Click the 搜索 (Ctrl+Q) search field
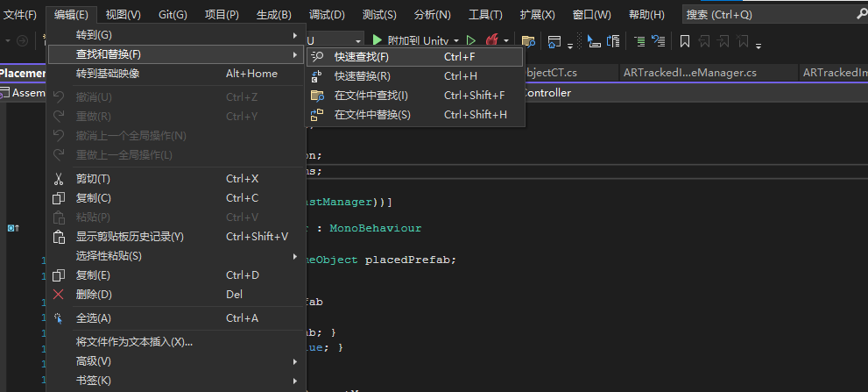This screenshot has height=392, width=868. [775, 15]
